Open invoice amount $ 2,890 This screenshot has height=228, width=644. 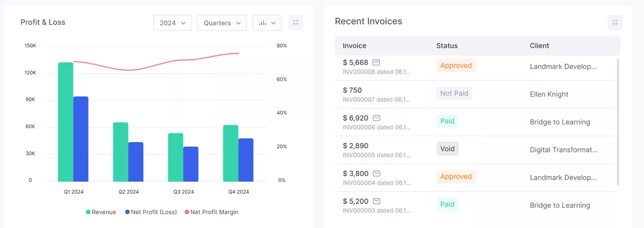[x=356, y=145]
